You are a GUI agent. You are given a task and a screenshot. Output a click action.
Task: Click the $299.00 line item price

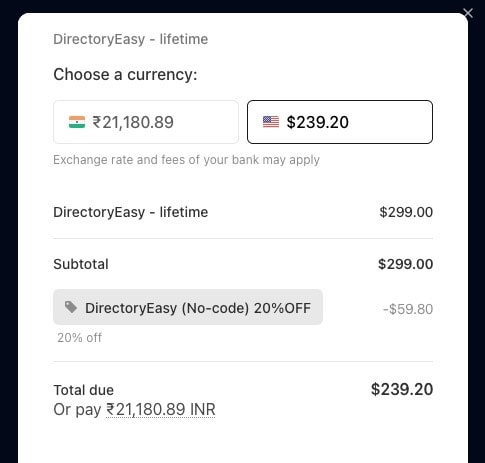point(406,212)
